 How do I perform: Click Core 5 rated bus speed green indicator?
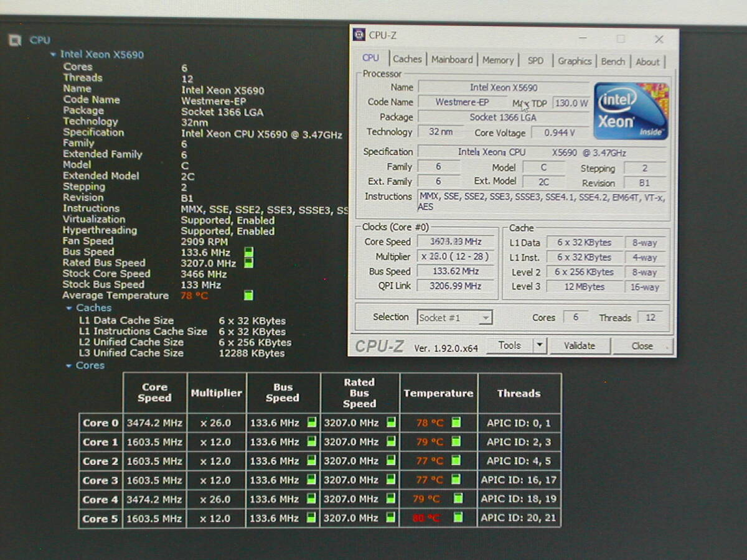[x=391, y=518]
